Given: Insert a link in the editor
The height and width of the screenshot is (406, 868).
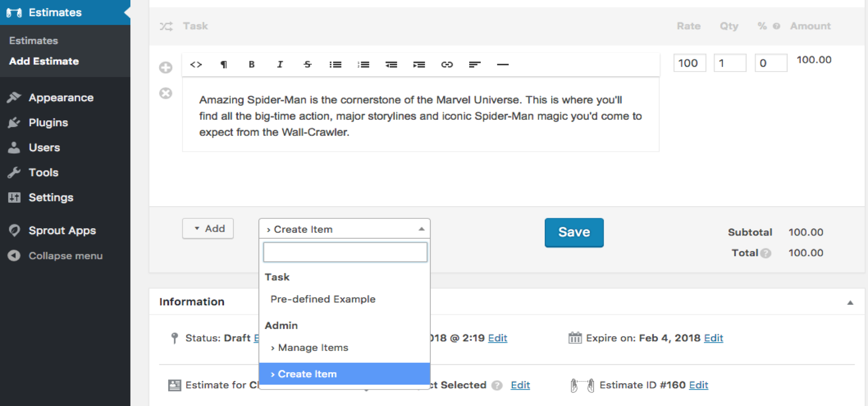Looking at the screenshot, I should (x=447, y=65).
